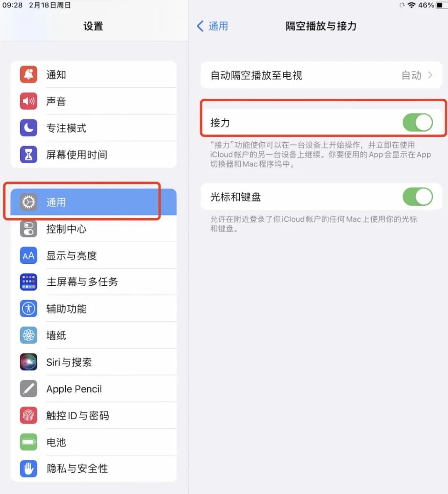Viewport: 448px width, 494px height.
Task: Select the 专注模式 moon icon
Action: click(x=29, y=128)
